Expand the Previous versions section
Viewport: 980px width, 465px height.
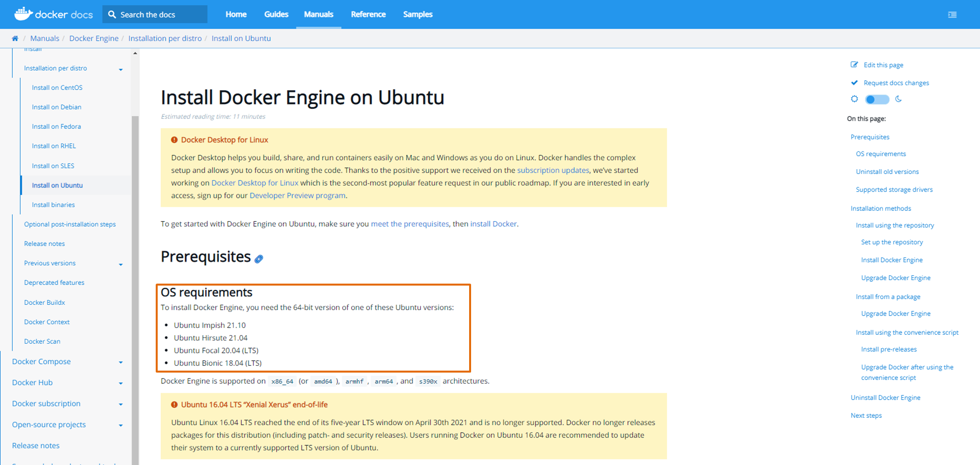[121, 264]
